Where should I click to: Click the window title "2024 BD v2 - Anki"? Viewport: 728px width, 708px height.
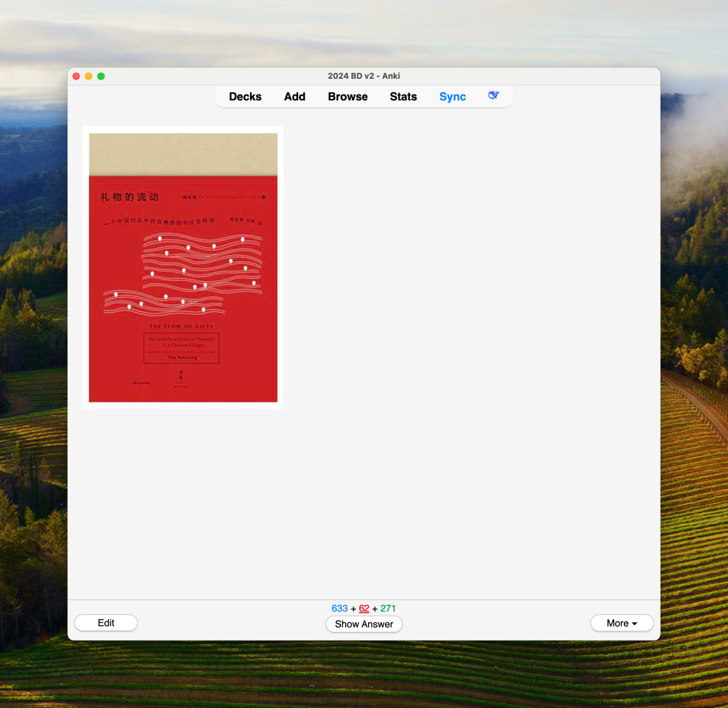tap(364, 76)
